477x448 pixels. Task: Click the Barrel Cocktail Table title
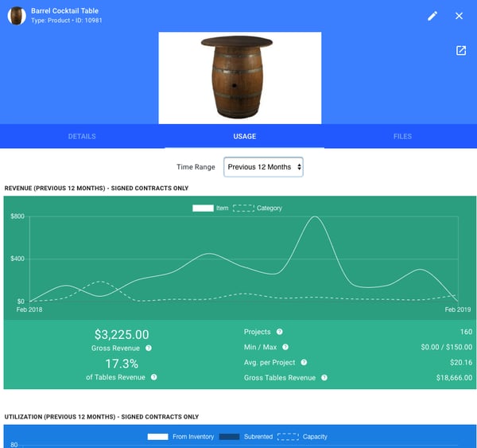(x=65, y=11)
